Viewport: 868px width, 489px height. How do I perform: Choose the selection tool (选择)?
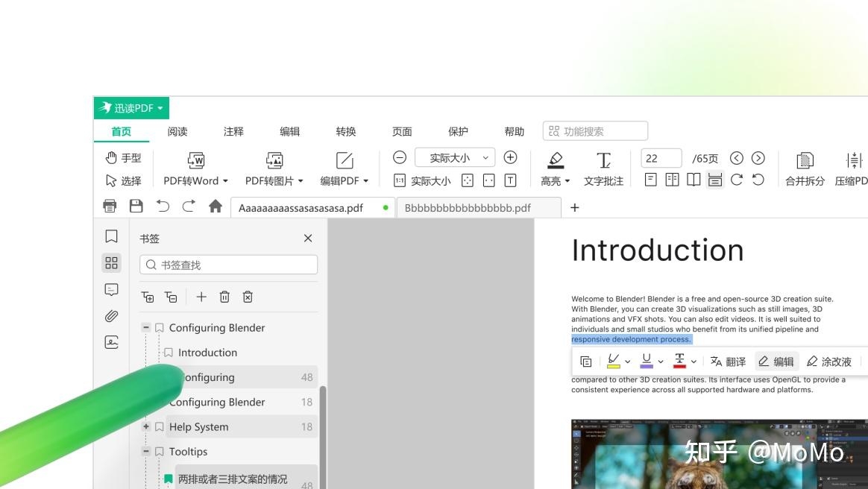[123, 181]
